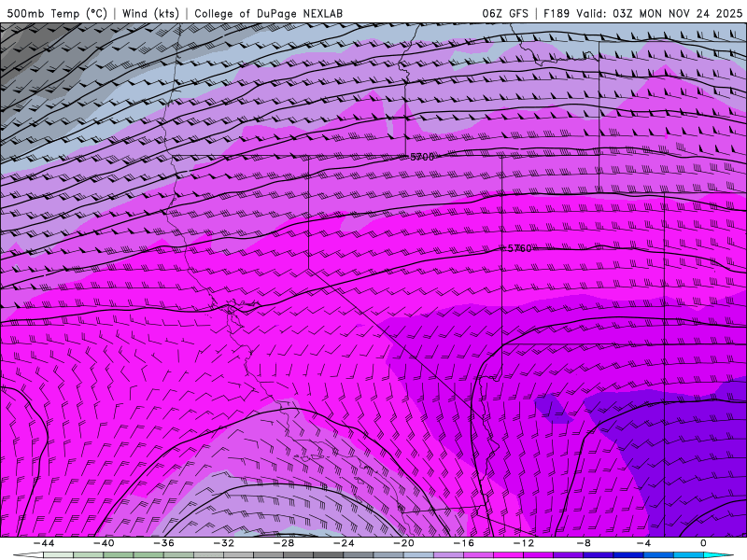Click the -40 color scale label
This screenshot has height=560, width=747.
[104, 543]
